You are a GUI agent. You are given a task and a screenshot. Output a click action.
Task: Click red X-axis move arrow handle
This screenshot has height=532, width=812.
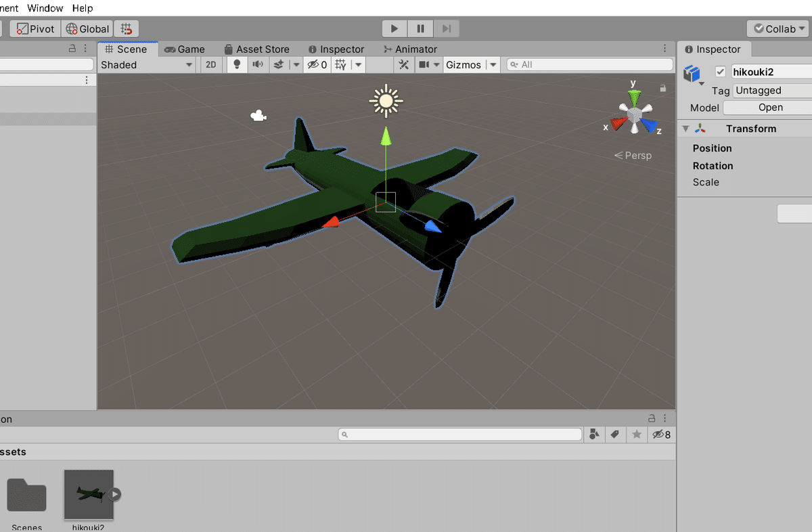tap(330, 223)
